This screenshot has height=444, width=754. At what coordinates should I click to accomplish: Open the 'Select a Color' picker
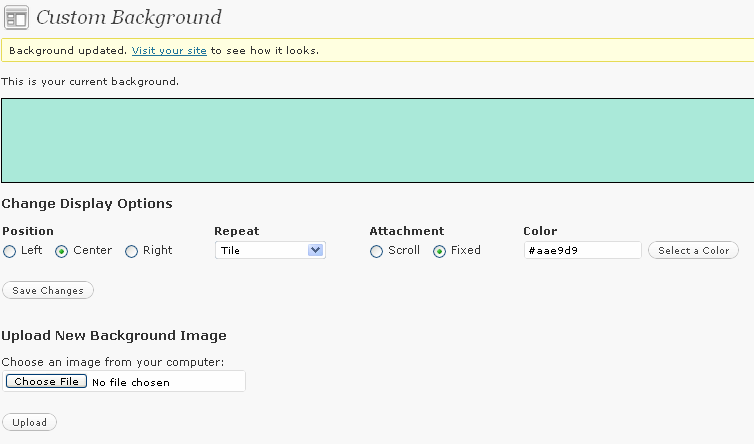693,250
